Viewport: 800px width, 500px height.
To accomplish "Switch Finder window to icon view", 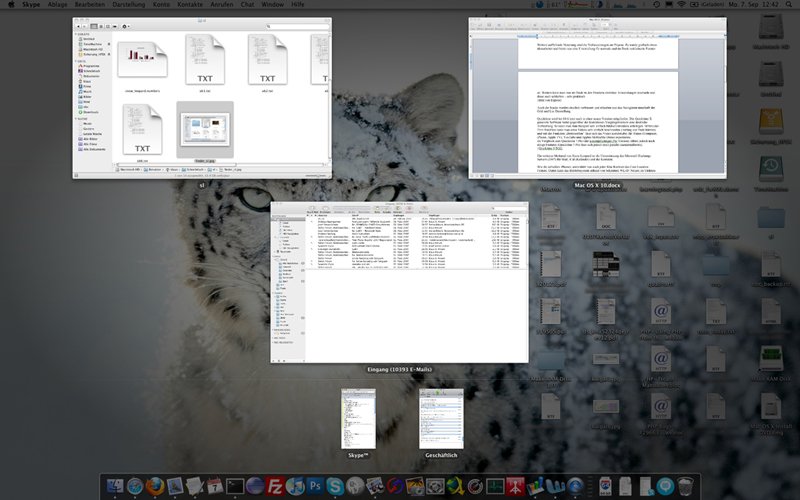I will pyautogui.click(x=94, y=26).
